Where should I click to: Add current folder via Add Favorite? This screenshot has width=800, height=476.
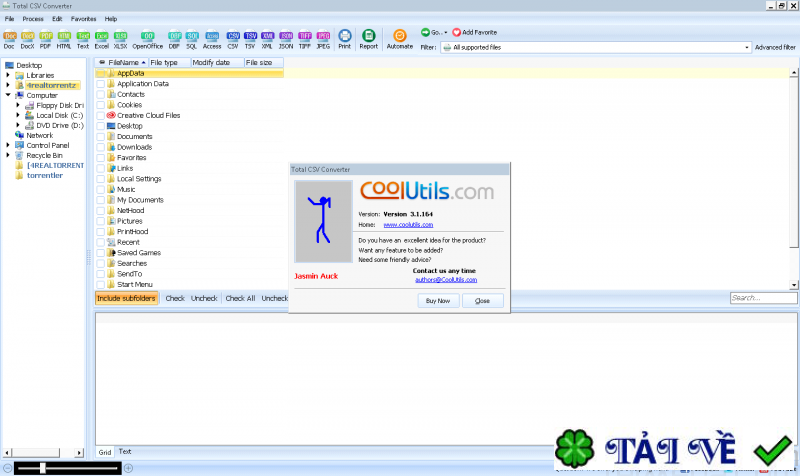[x=474, y=32]
